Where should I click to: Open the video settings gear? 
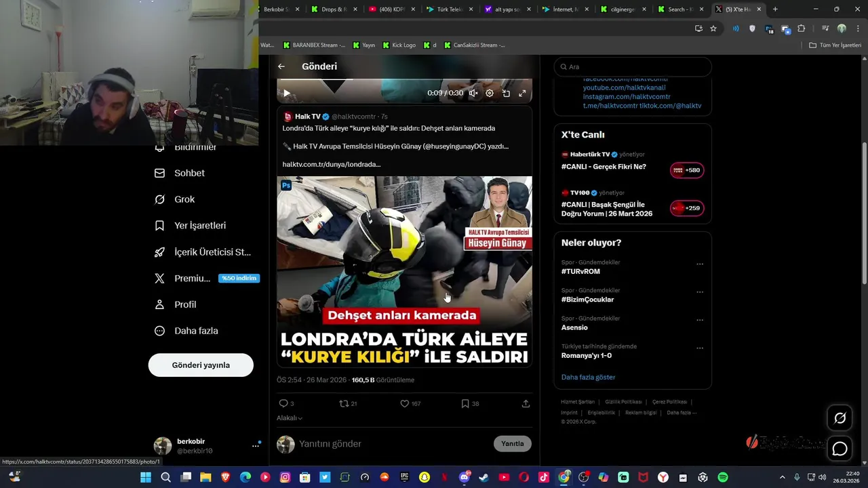[490, 94]
